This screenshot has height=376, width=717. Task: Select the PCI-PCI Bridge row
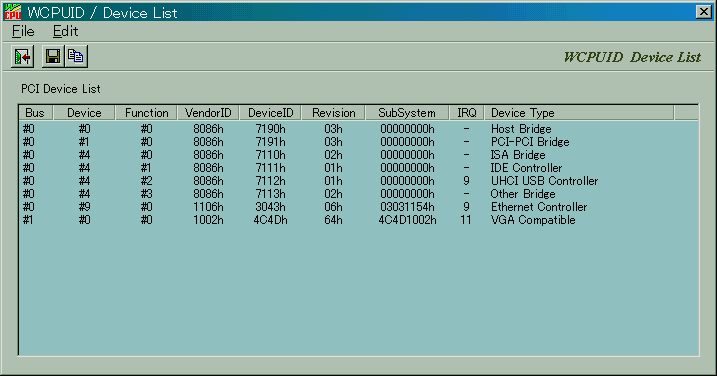click(358, 142)
